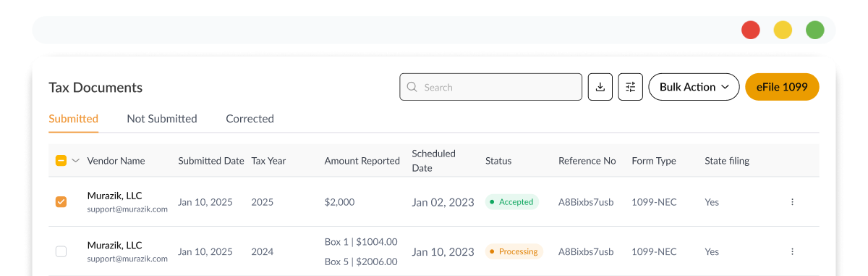The image size is (868, 276).
Task: Expand chevron next to header checkbox
Action: pos(75,161)
